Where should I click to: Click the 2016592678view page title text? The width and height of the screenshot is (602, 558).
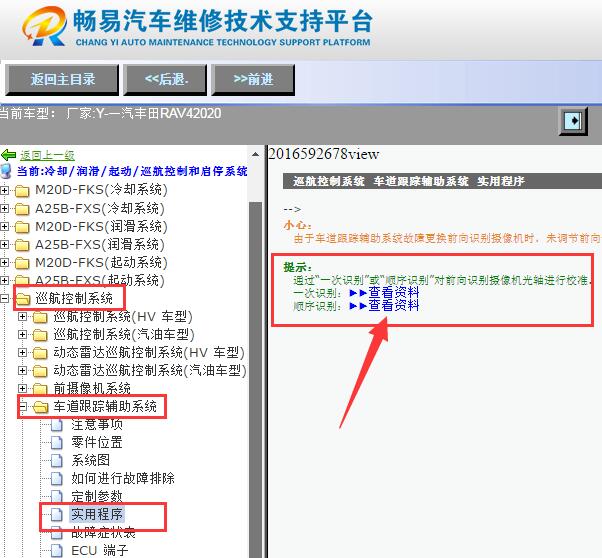pos(324,154)
